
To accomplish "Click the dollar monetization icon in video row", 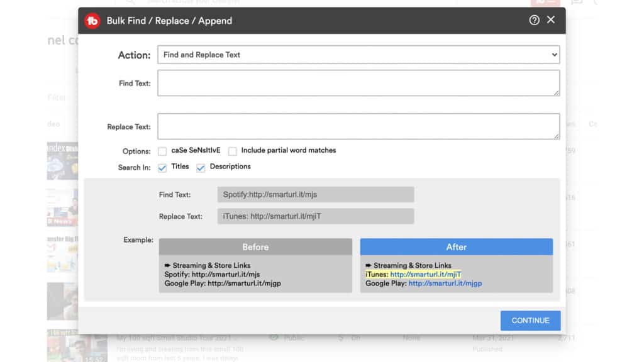I will tap(340, 338).
